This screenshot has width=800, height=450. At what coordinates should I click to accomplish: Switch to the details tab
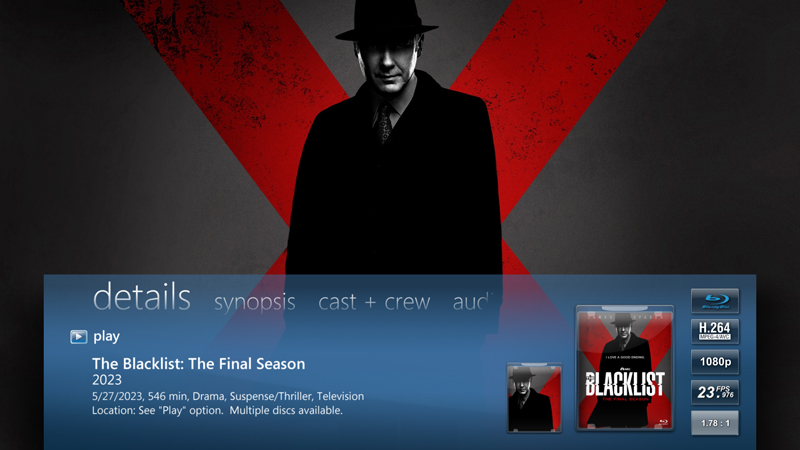tap(142, 297)
